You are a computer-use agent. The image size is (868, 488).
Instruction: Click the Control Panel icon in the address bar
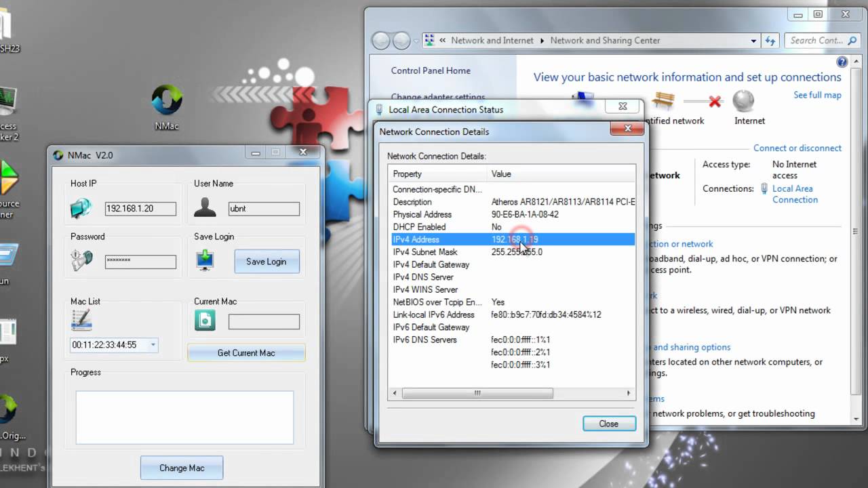point(429,41)
